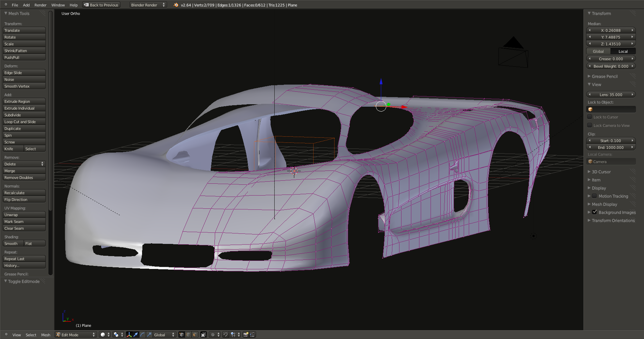The width and height of the screenshot is (644, 339).
Task: Switch to vertex select mode icon
Action: pyautogui.click(x=182, y=335)
